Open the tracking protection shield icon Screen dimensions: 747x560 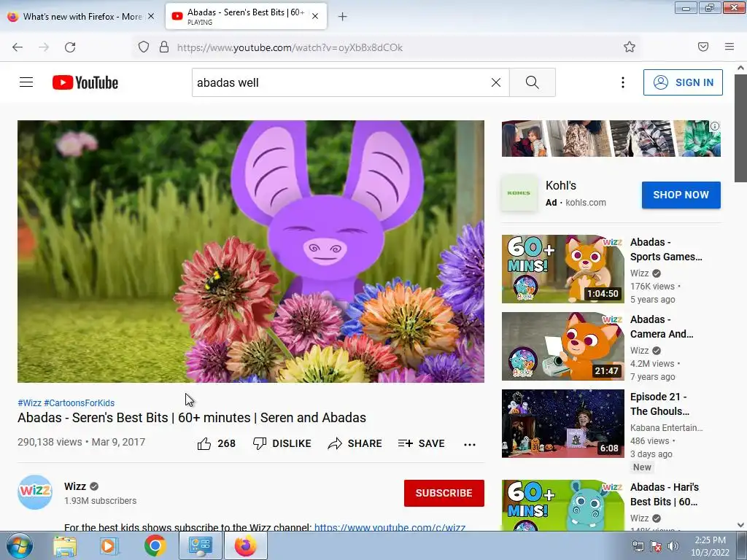point(144,47)
